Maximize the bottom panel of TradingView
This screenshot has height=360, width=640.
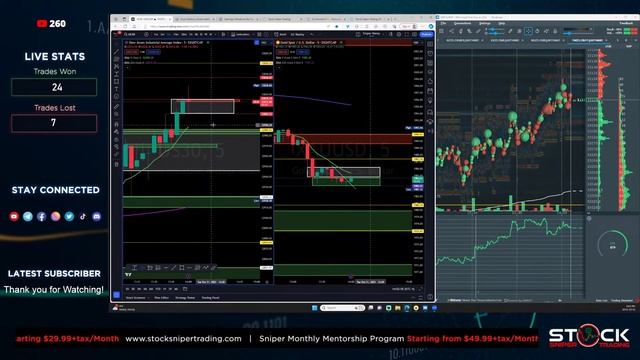tap(420, 298)
